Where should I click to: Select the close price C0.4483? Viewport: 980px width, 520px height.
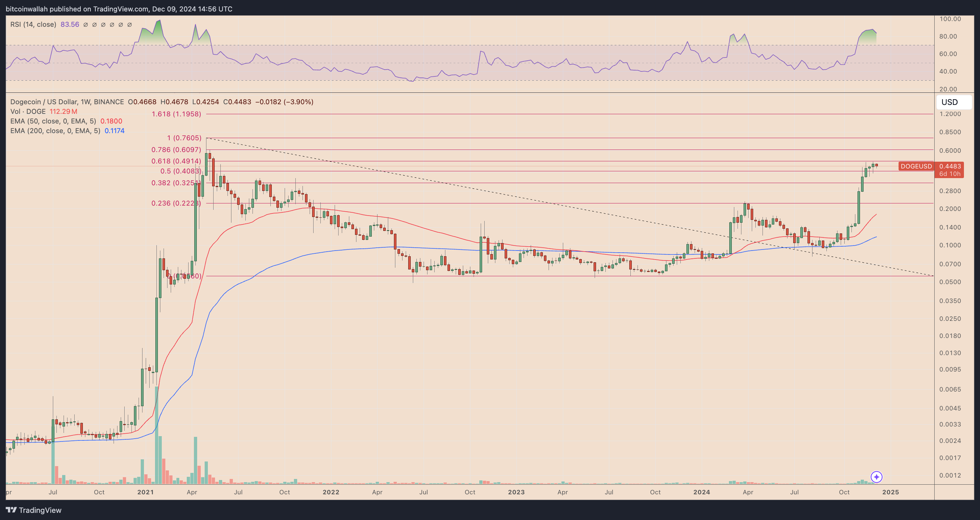click(237, 102)
